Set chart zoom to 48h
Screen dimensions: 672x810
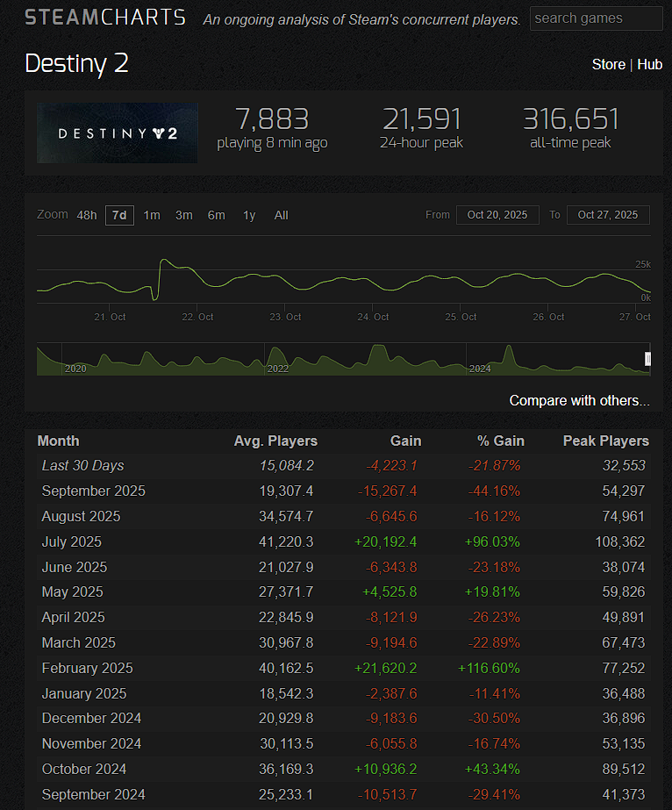coord(87,215)
